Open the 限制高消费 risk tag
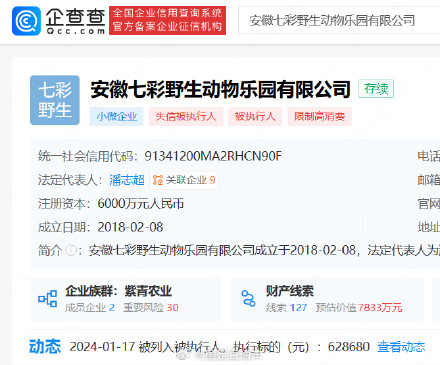440x365 pixels. pos(319,117)
